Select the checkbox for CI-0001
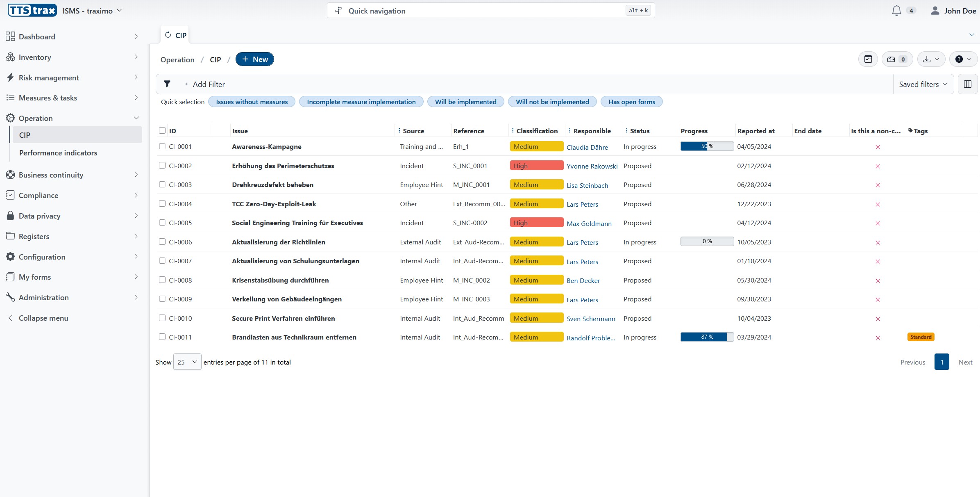Viewport: 980px width, 497px height. pos(162,146)
